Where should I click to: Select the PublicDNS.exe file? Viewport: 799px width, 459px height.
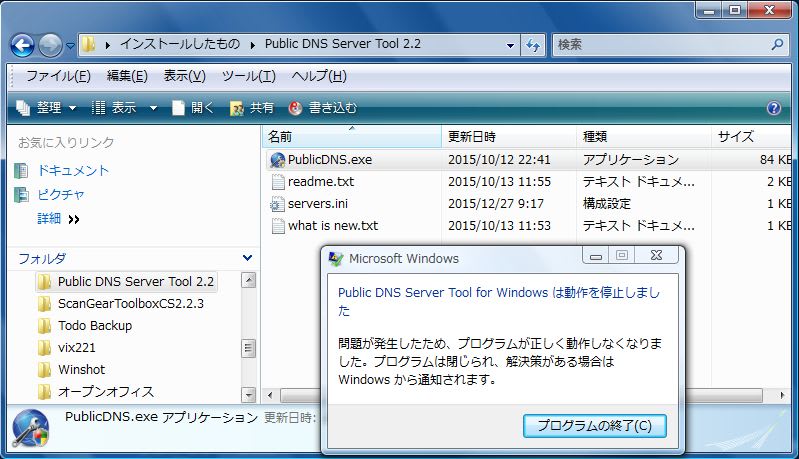pyautogui.click(x=330, y=160)
